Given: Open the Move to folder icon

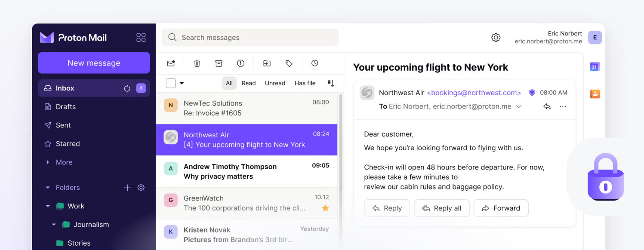Looking at the screenshot, I should [267, 63].
